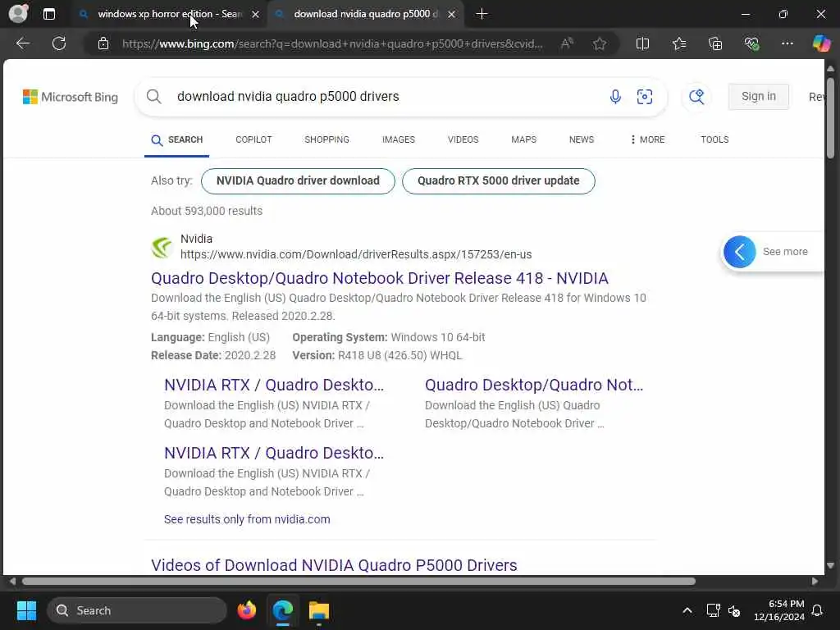
Task: Switch to the COPILOT tab
Action: pyautogui.click(x=253, y=139)
